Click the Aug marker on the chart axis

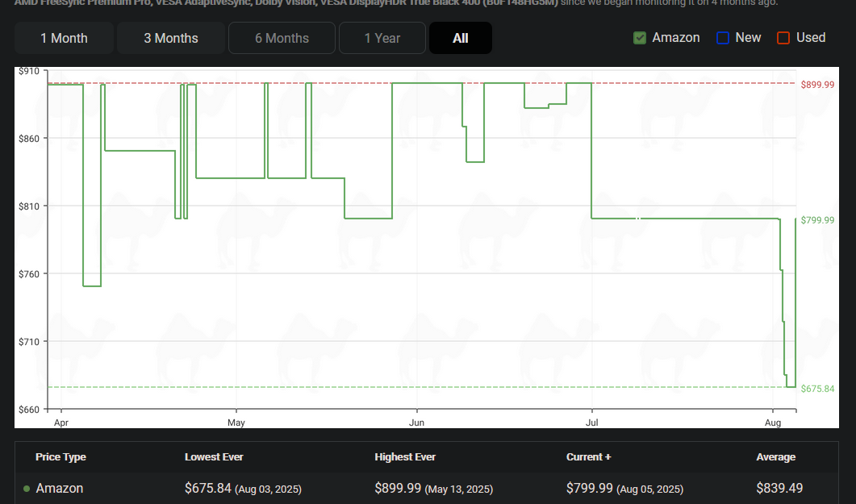773,423
